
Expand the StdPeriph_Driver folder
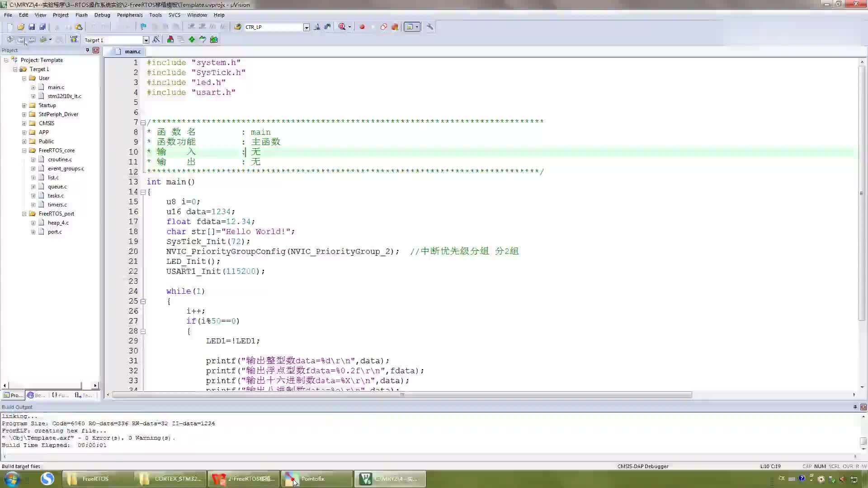point(24,114)
